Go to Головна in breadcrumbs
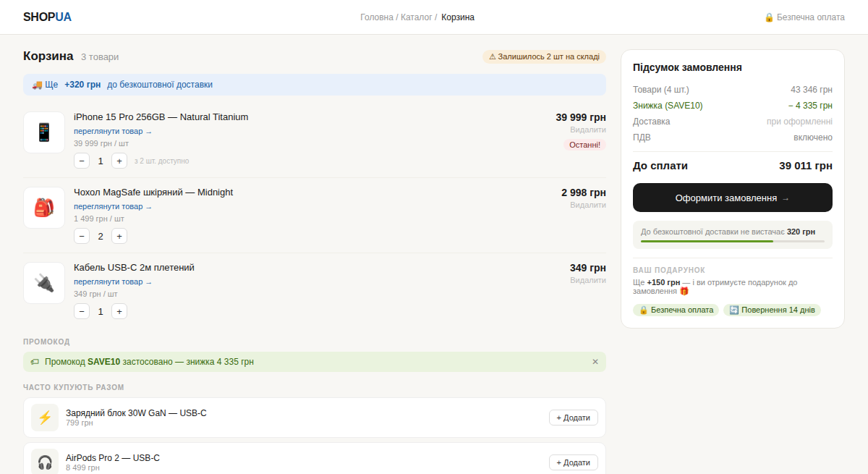This screenshot has height=474, width=868. 377,17
